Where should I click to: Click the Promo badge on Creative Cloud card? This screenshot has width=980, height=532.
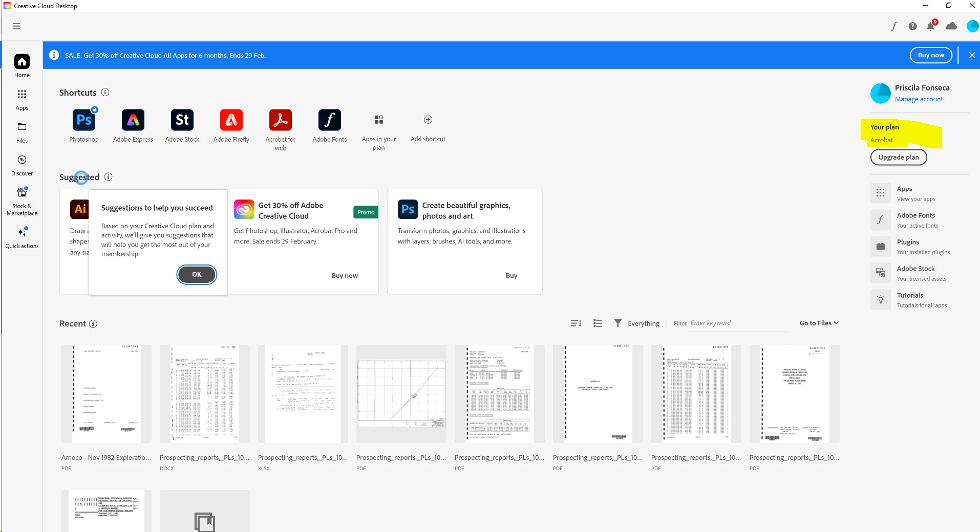[x=366, y=212]
